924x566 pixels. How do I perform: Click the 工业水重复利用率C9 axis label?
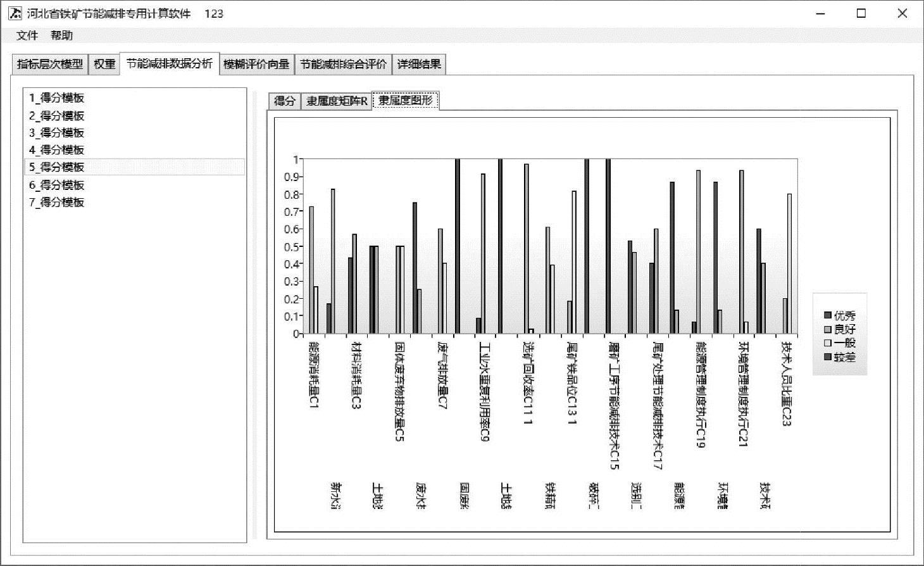[485, 391]
